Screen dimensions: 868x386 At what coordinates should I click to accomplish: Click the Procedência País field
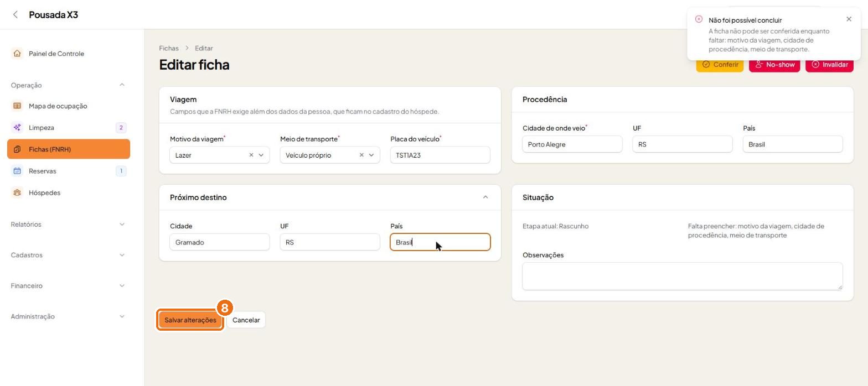pyautogui.click(x=793, y=144)
